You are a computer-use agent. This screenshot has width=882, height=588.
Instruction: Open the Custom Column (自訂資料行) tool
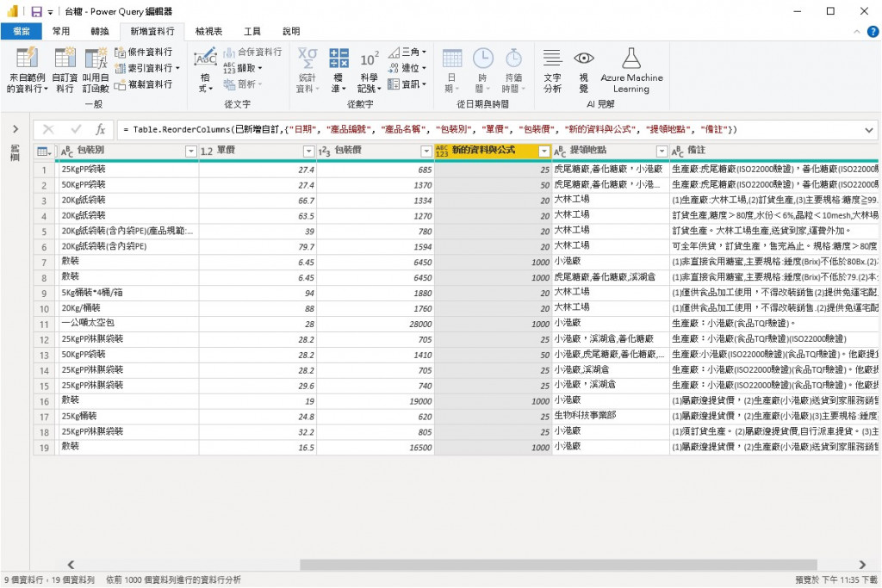65,69
